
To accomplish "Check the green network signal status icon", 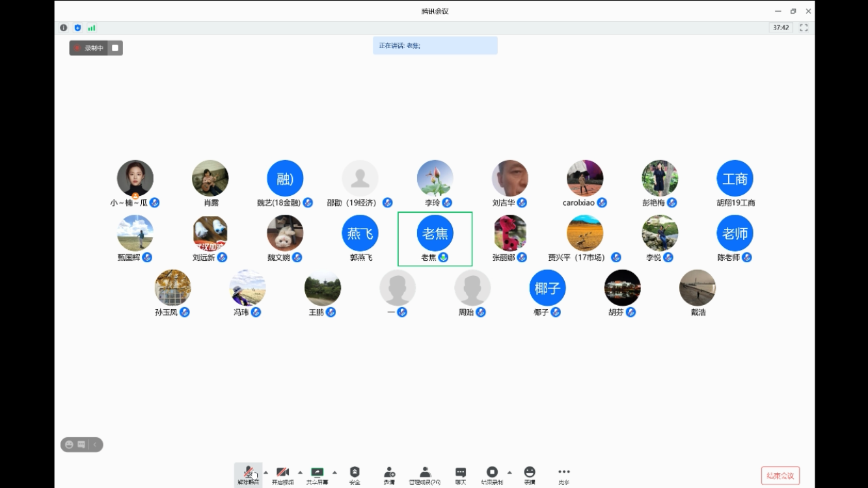I will 92,28.
